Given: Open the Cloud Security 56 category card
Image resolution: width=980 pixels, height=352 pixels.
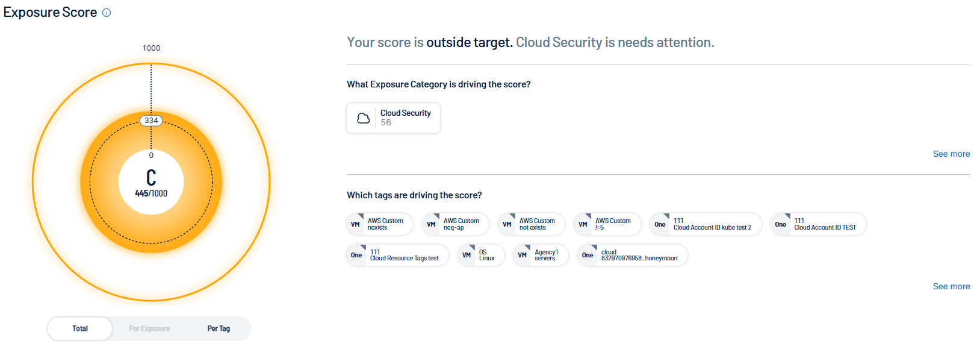Looking at the screenshot, I should pos(393,118).
